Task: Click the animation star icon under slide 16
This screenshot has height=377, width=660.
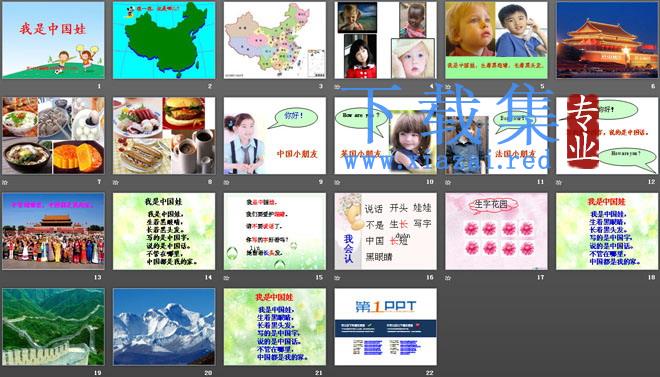Action: [x=338, y=278]
